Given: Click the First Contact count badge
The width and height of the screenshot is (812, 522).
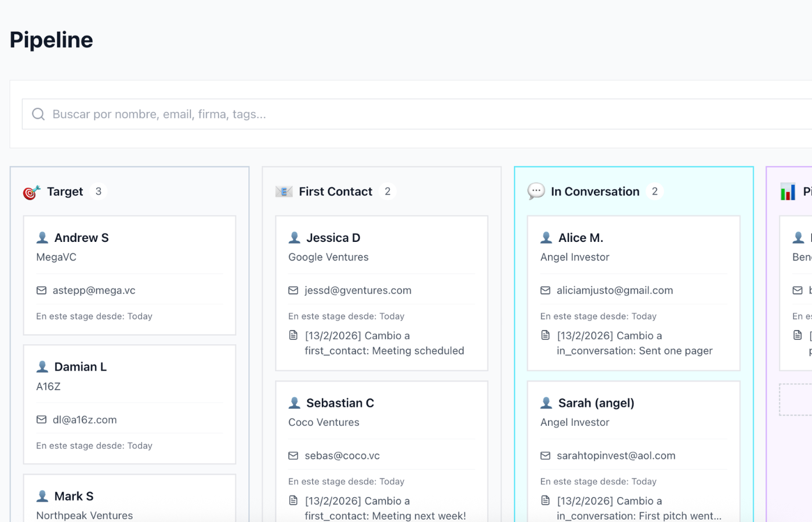Looking at the screenshot, I should pyautogui.click(x=387, y=192).
